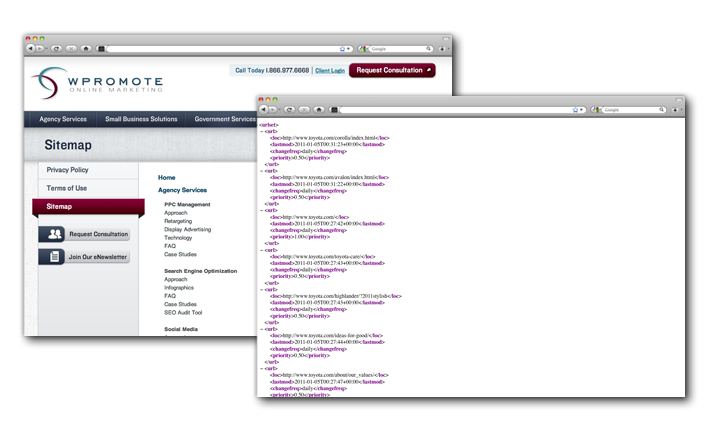Screen dimensions: 714x426
Task: Open address history dropdown in the Wpromote window
Action: (x=348, y=49)
